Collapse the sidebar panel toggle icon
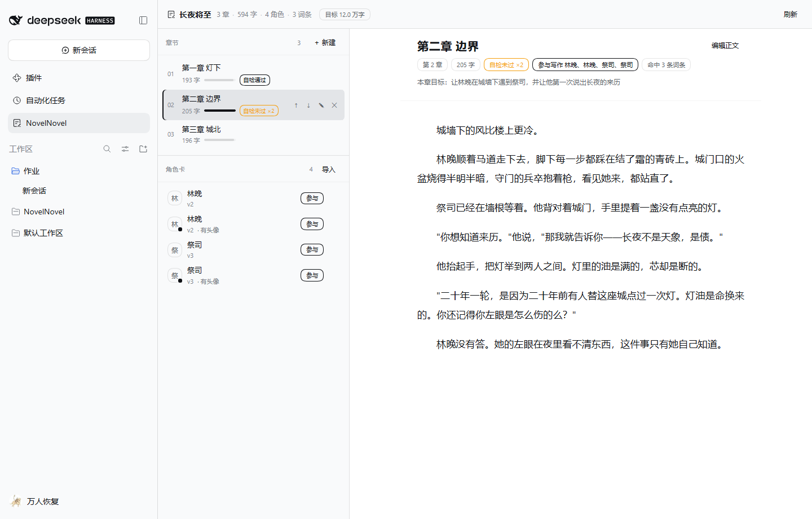812x519 pixels. pyautogui.click(x=143, y=20)
